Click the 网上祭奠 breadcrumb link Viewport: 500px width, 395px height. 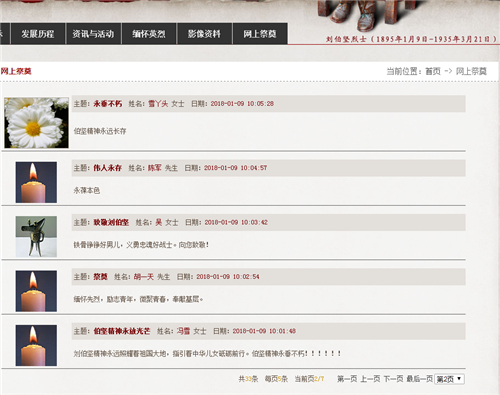tap(471, 71)
